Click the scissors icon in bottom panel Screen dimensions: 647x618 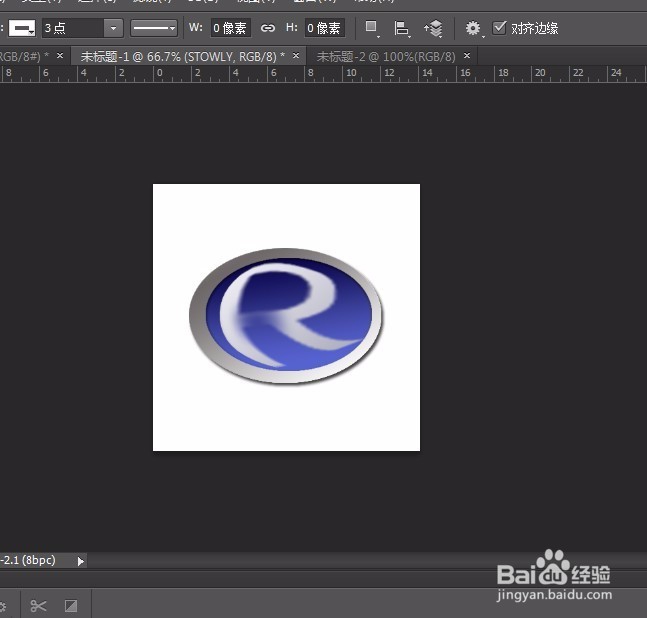pos(38,606)
